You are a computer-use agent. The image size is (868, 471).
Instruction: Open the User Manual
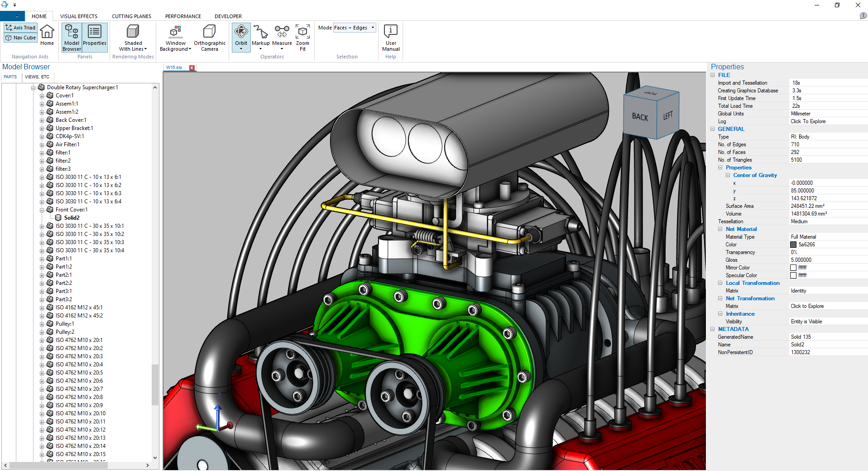390,37
